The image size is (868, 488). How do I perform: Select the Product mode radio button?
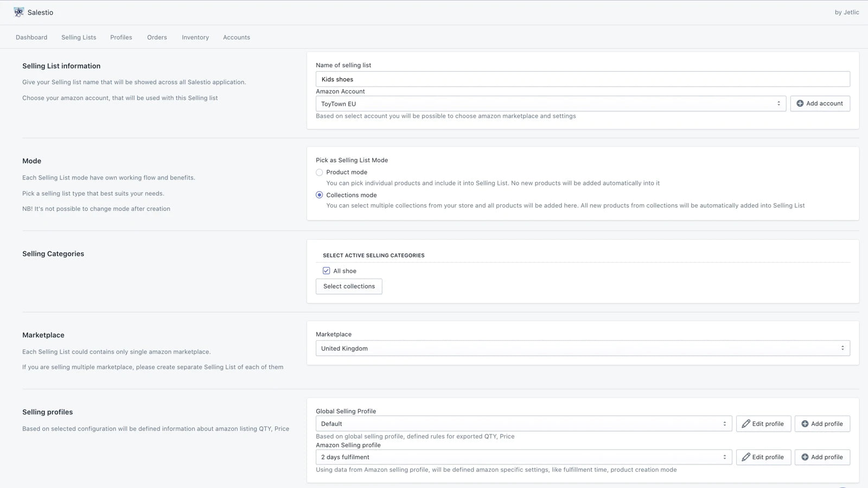point(319,172)
